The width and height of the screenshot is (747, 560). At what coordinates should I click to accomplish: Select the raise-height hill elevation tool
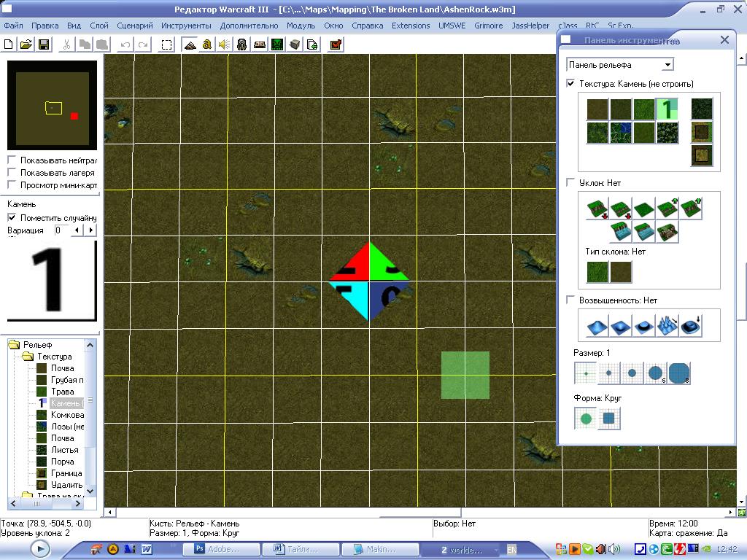597,326
